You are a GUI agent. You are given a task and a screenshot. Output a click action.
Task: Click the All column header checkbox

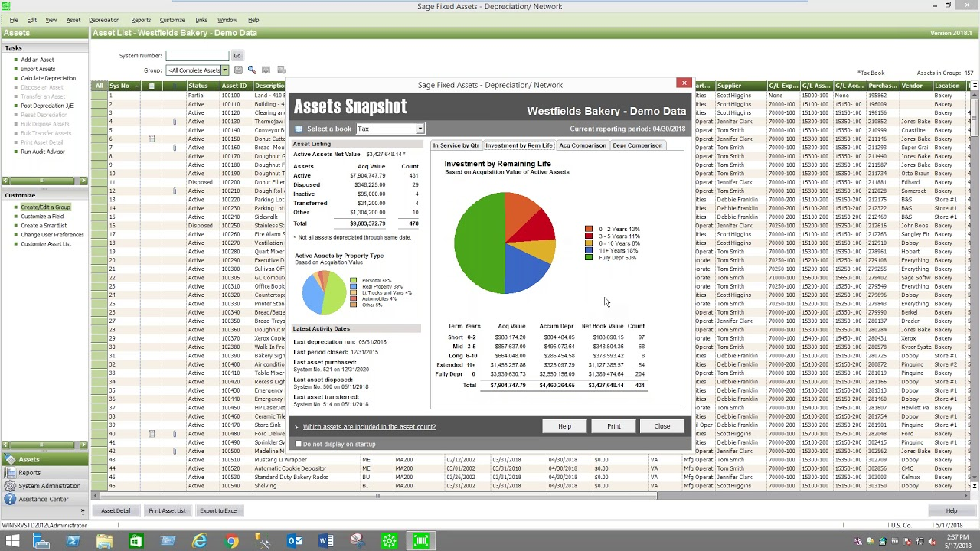[98, 86]
